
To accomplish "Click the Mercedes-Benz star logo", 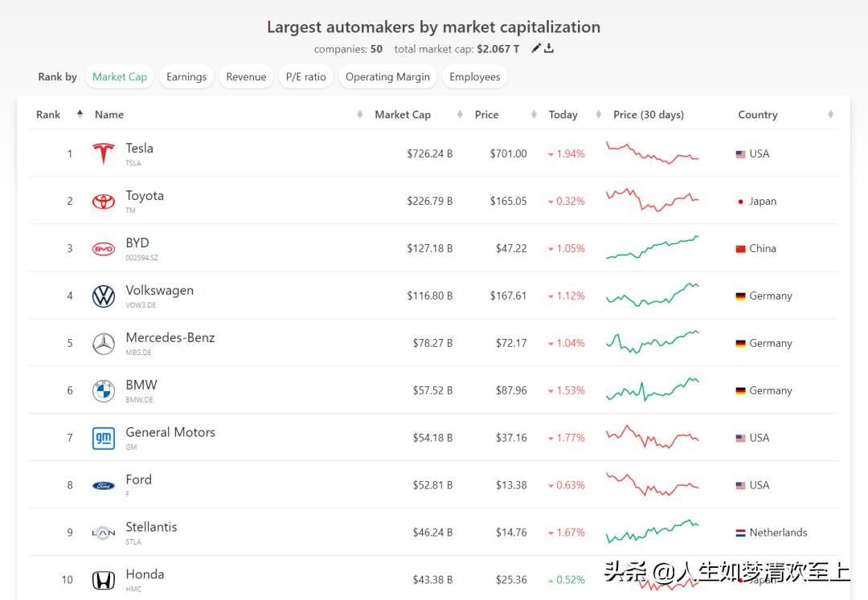I will pos(103,344).
